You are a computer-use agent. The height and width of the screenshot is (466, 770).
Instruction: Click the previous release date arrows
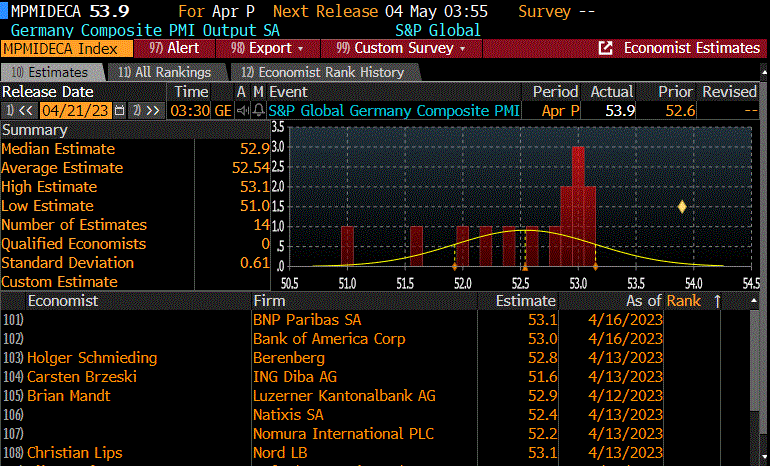coord(20,110)
